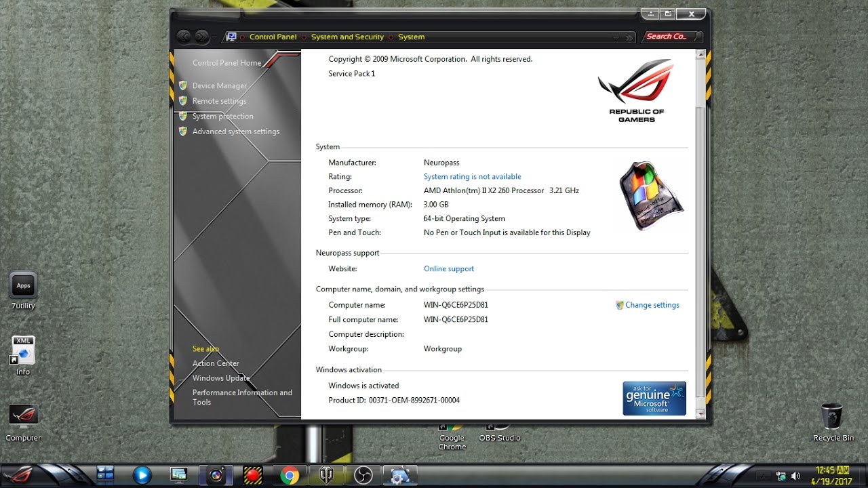Click the WIN-Q6CE6P25D81 computer name value
Viewport: 868px width, 488px height.
click(x=456, y=305)
